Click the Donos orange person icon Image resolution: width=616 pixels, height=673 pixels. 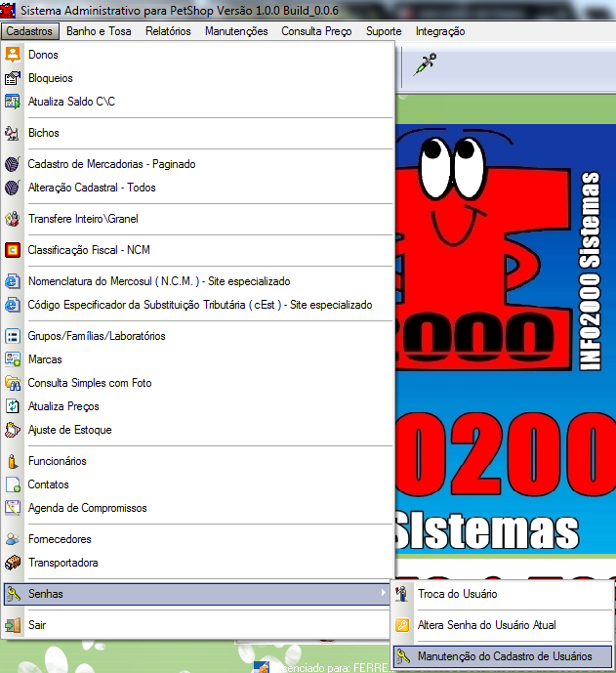click(x=13, y=55)
